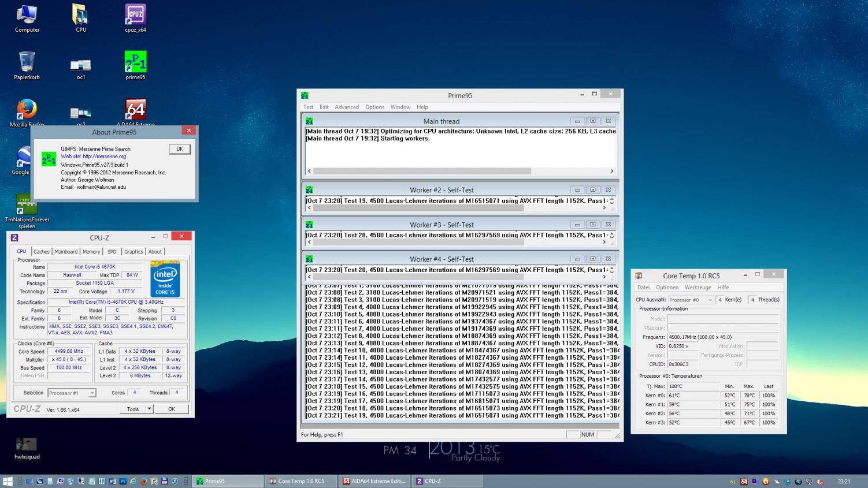Open the hwlxsquad desktop item
The width and height of the screenshot is (868, 488).
[x=27, y=448]
